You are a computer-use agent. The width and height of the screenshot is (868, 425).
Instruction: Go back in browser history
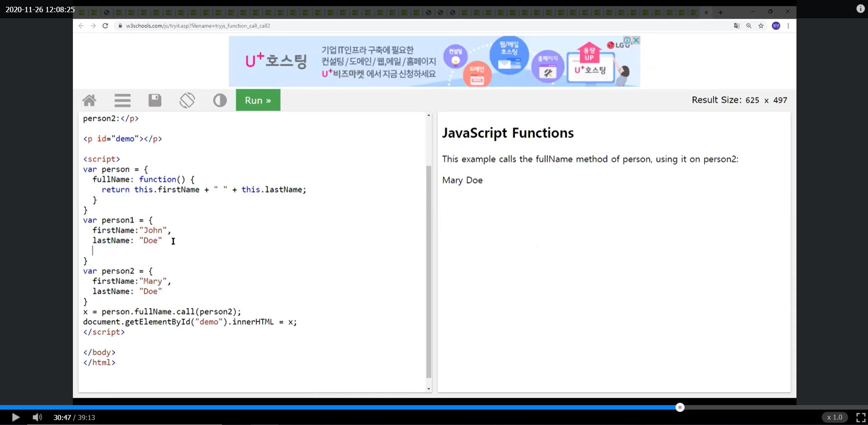point(81,26)
